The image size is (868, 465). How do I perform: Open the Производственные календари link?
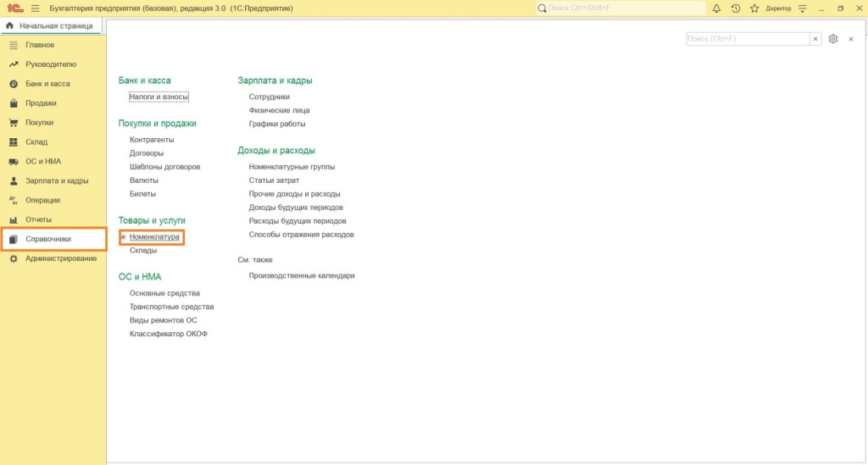(301, 276)
